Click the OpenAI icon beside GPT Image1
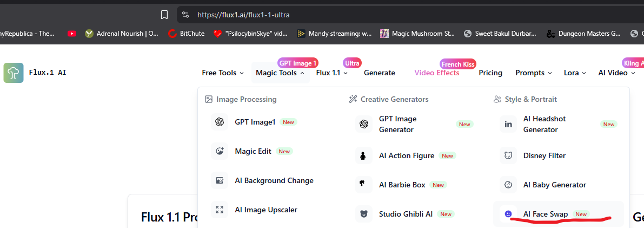The image size is (644, 228). click(x=220, y=122)
